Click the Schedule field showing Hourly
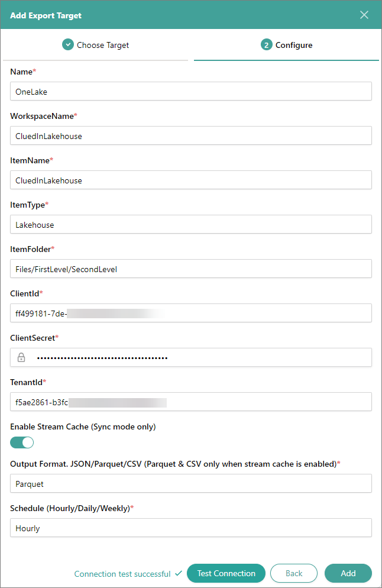The height and width of the screenshot is (588, 382). coord(190,528)
